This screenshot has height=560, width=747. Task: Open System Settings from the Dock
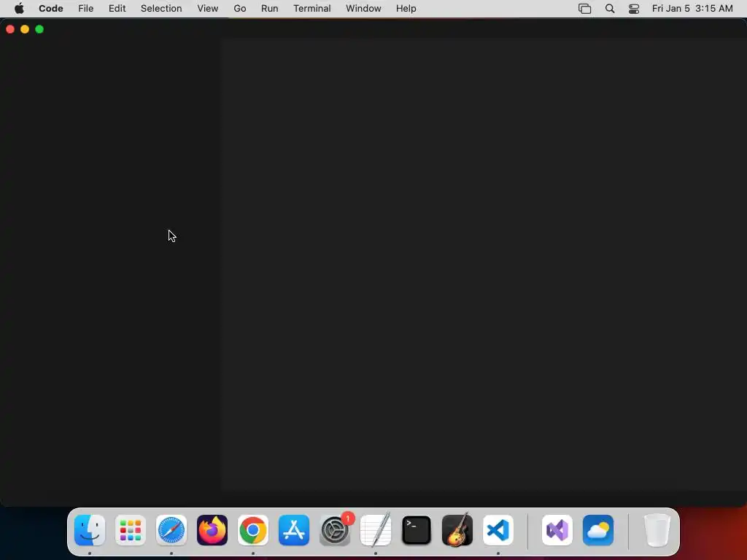(335, 530)
